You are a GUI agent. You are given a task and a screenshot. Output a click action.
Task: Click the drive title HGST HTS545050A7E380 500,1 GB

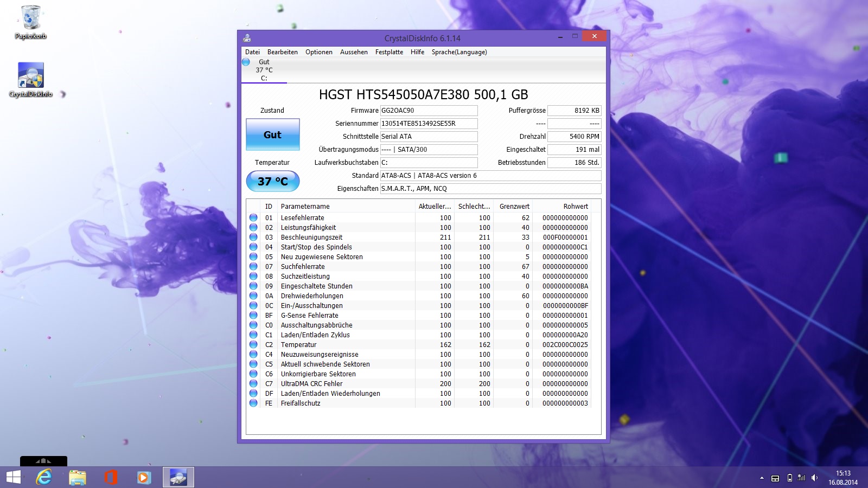[424, 95]
